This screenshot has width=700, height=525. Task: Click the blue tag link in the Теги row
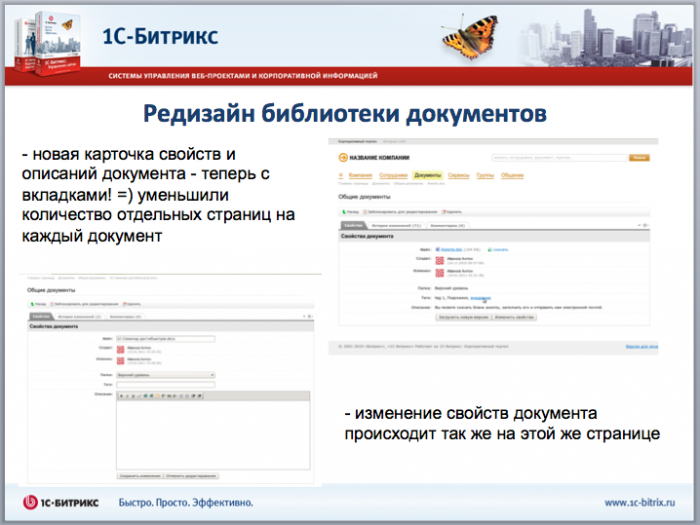[x=481, y=298]
